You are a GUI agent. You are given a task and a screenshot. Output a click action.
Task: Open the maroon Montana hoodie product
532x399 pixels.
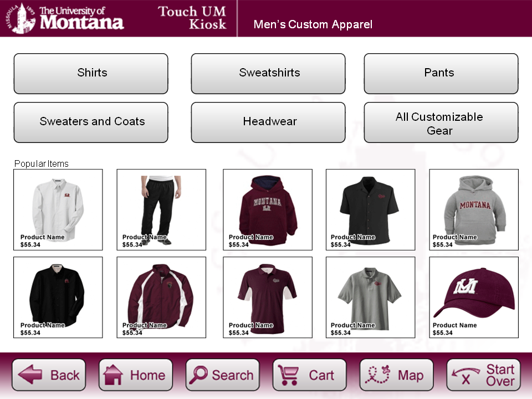[x=268, y=209]
